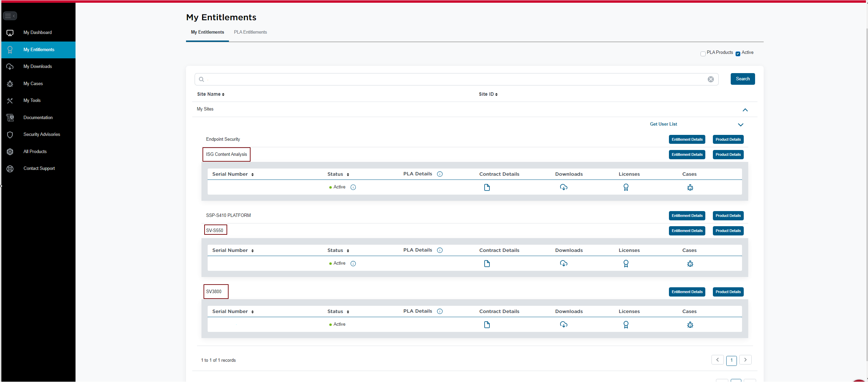
Task: Open Licenses ribbon icon for SV3800
Action: point(626,325)
